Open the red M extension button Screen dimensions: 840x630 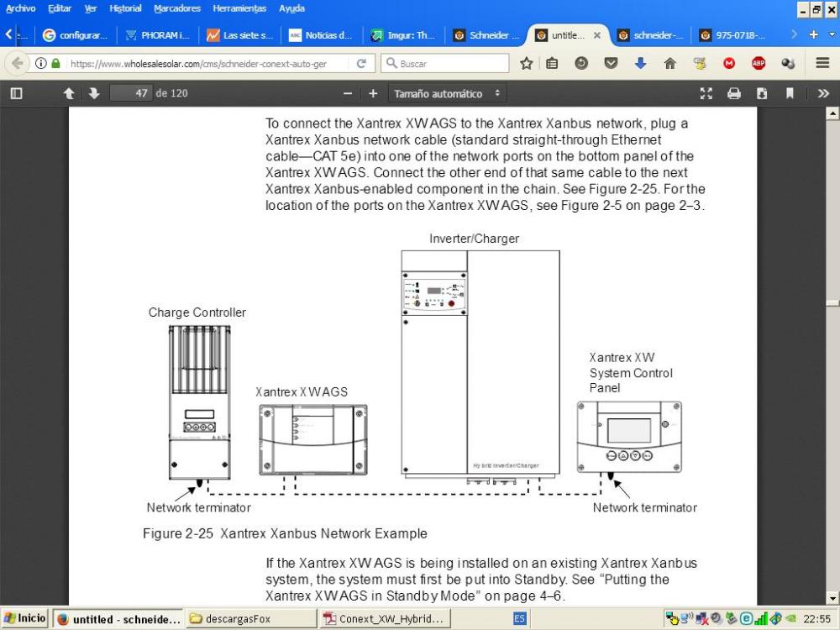pyautogui.click(x=729, y=64)
